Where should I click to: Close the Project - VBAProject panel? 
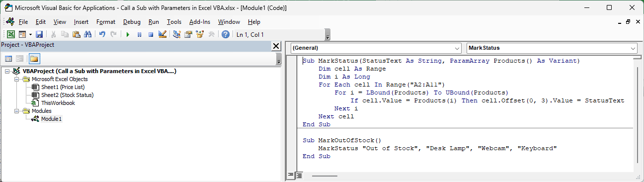tap(276, 46)
